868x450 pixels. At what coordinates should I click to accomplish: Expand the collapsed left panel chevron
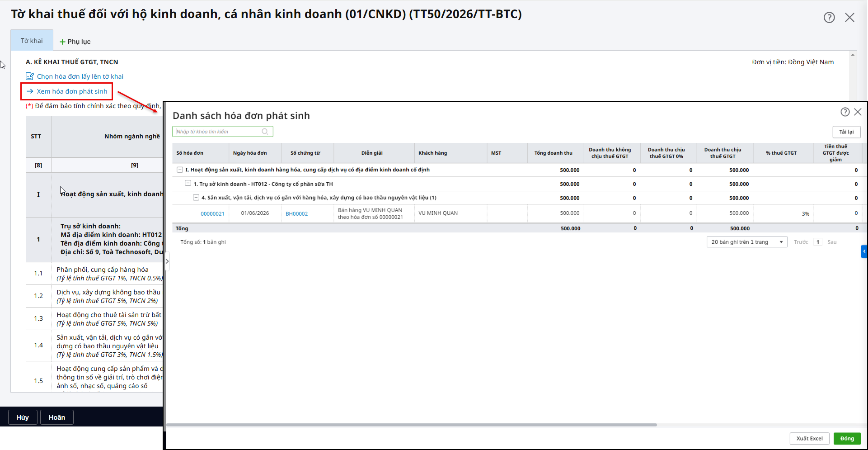(167, 261)
